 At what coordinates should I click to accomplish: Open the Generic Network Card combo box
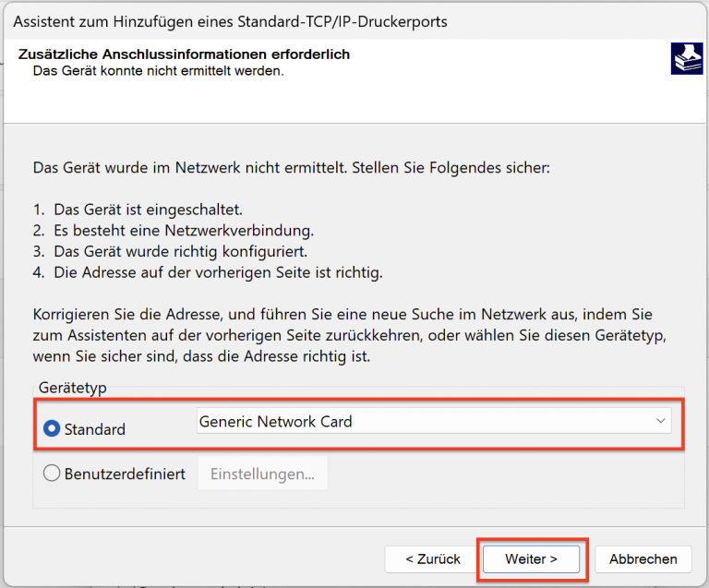pos(425,422)
